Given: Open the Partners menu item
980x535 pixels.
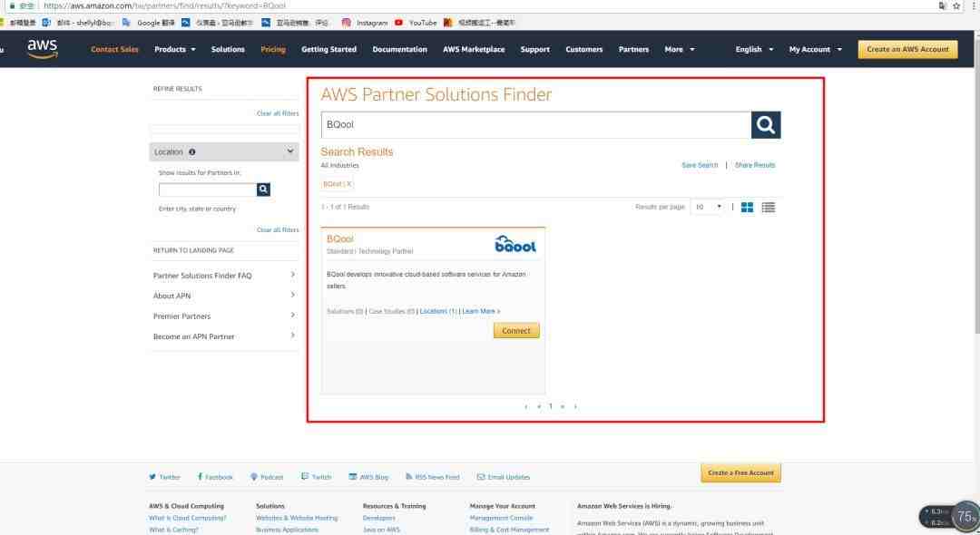Looking at the screenshot, I should point(633,49).
